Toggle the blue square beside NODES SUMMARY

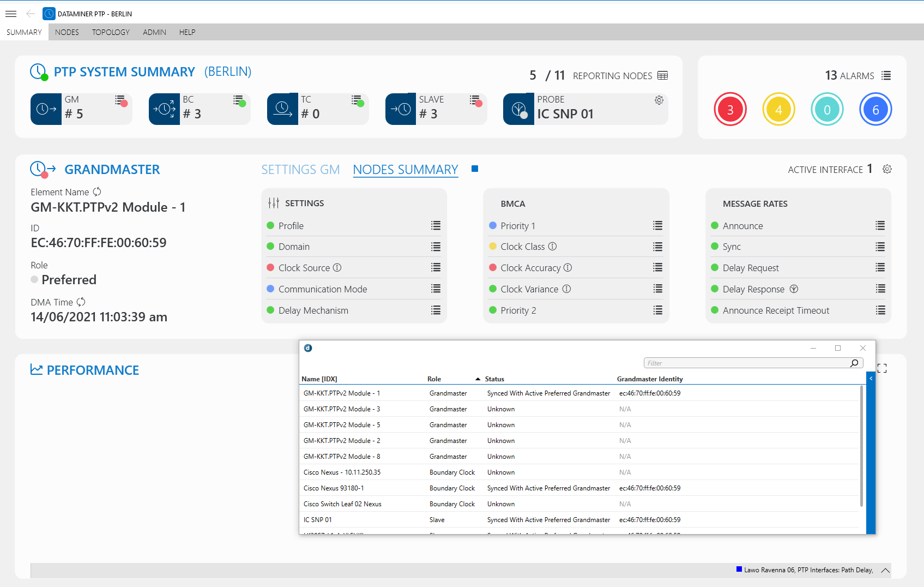tap(475, 169)
